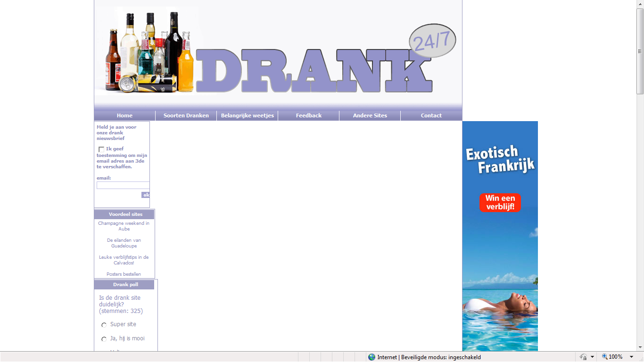
Task: Select Ja, hij is mooi option
Action: pos(104,339)
